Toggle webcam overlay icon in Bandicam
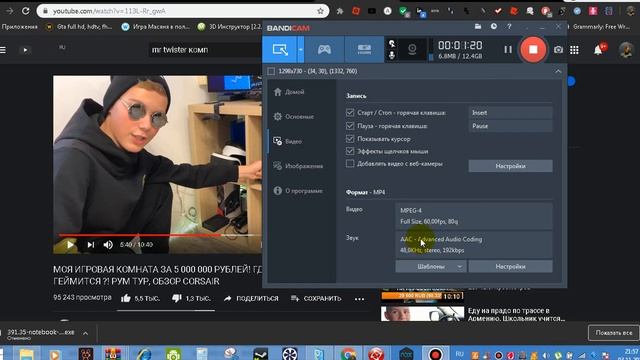Screen dimensions: 640x360 pos(412,50)
